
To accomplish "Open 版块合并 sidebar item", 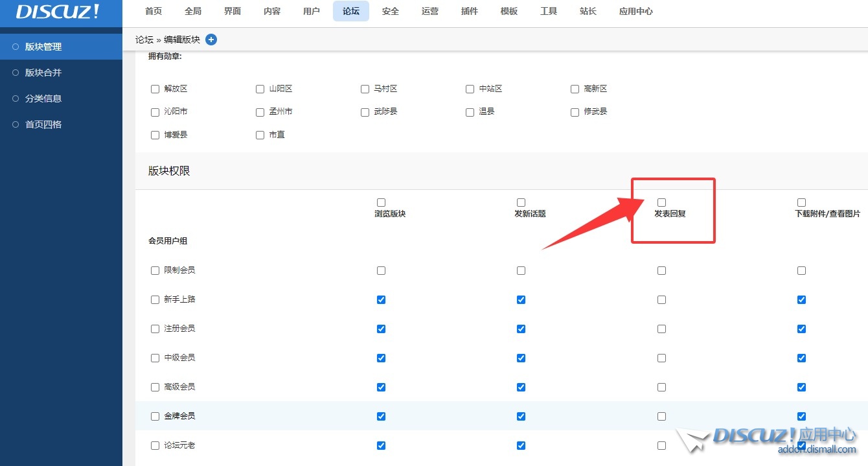I will point(43,73).
